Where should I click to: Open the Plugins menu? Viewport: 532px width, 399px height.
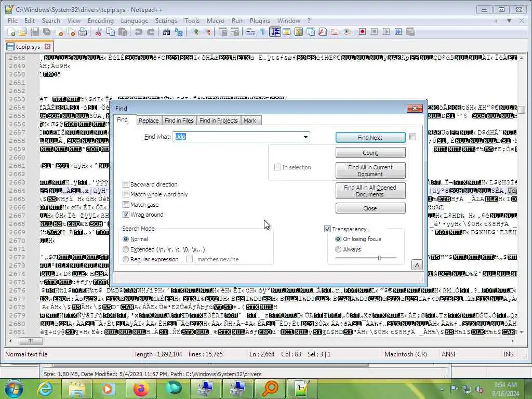(x=260, y=21)
